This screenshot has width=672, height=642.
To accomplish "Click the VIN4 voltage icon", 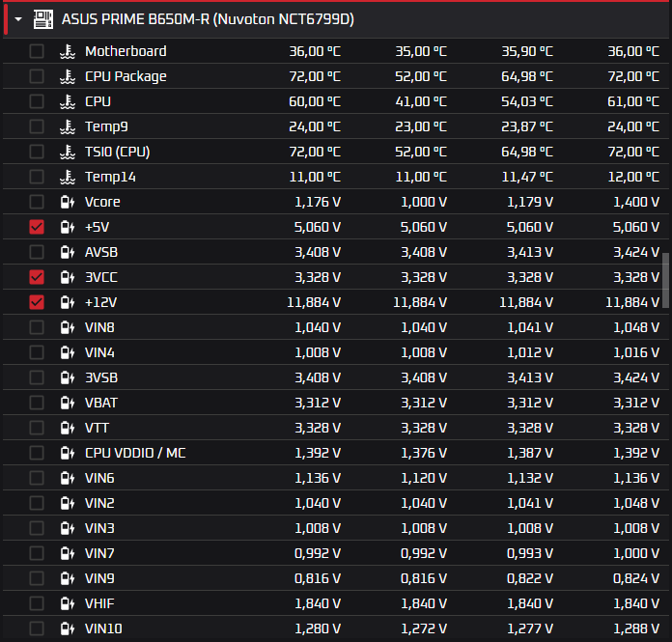I will (x=68, y=352).
